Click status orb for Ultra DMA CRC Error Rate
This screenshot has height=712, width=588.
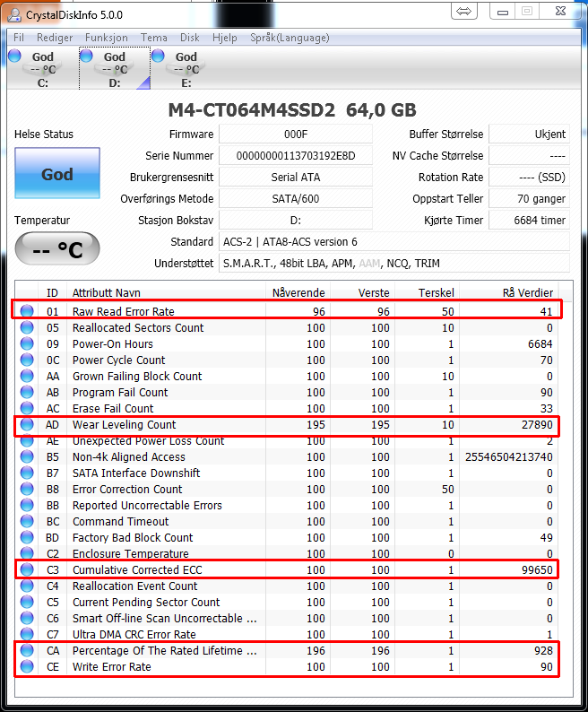[27, 634]
